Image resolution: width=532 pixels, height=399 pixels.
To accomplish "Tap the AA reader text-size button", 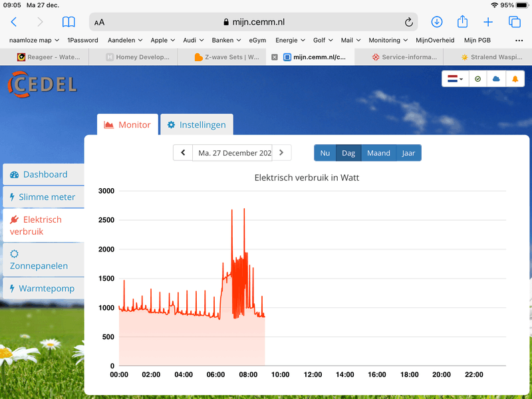I will coord(99,23).
